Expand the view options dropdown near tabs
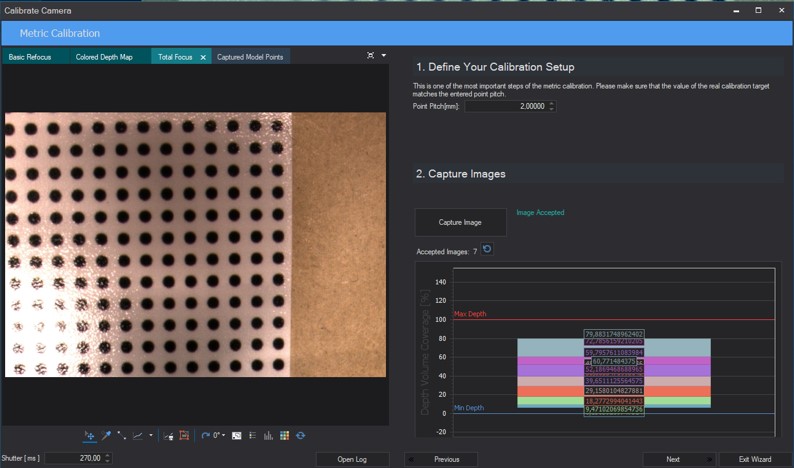 [384, 55]
